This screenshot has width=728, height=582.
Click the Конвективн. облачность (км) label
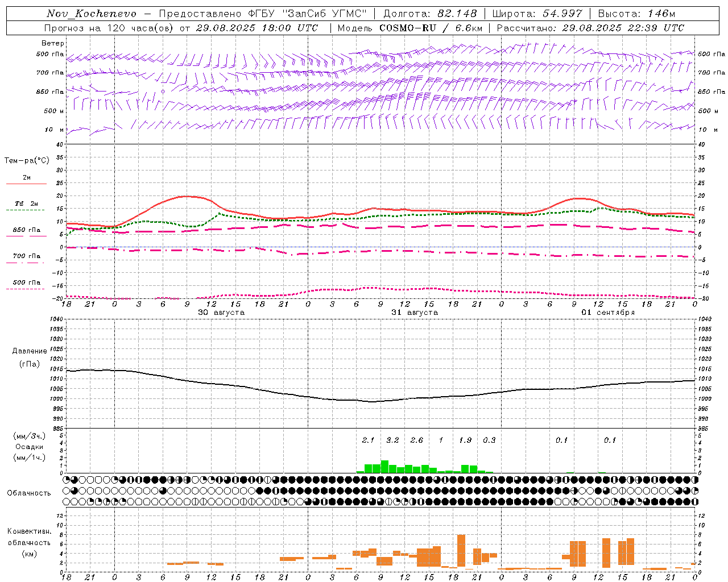pos(29,542)
